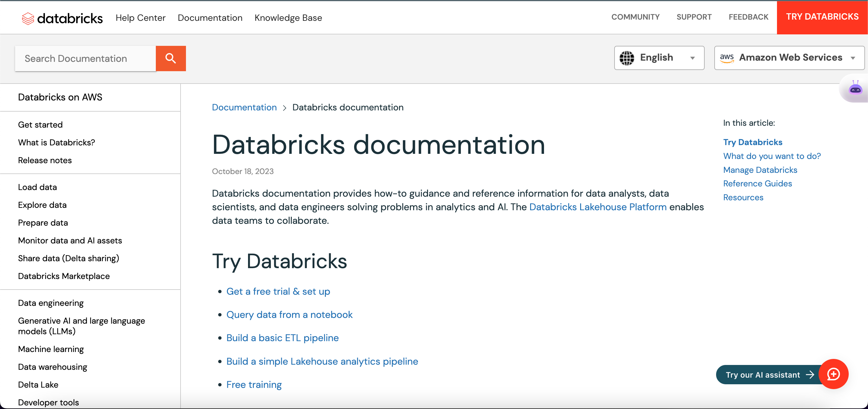Jump to What do you want to do?
The height and width of the screenshot is (409, 868).
tap(772, 156)
